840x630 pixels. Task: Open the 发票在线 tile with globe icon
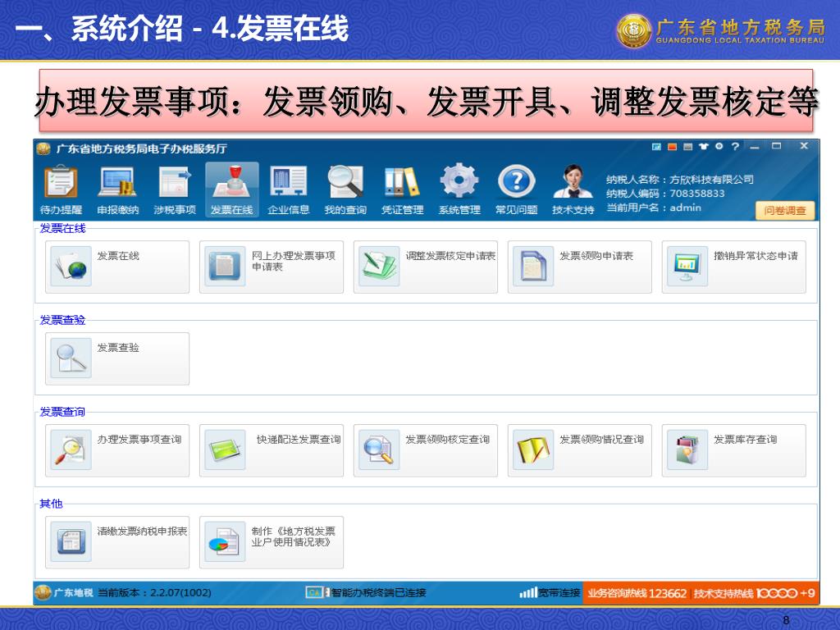point(117,267)
